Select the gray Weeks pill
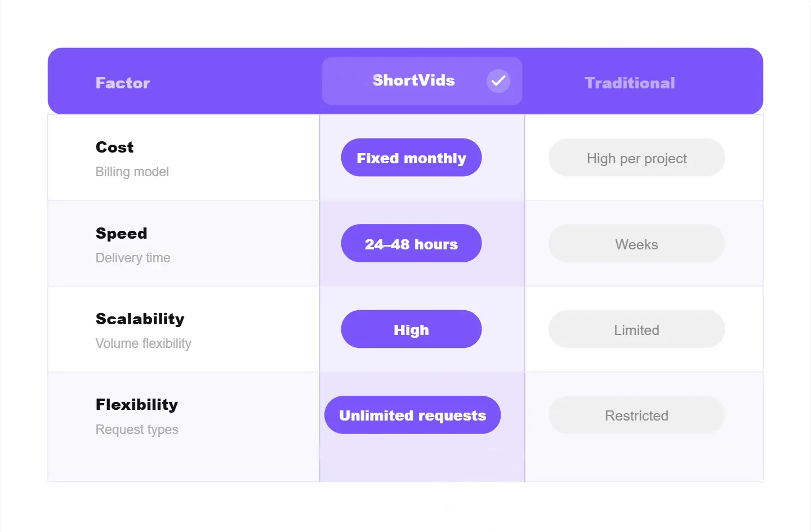 (x=636, y=244)
